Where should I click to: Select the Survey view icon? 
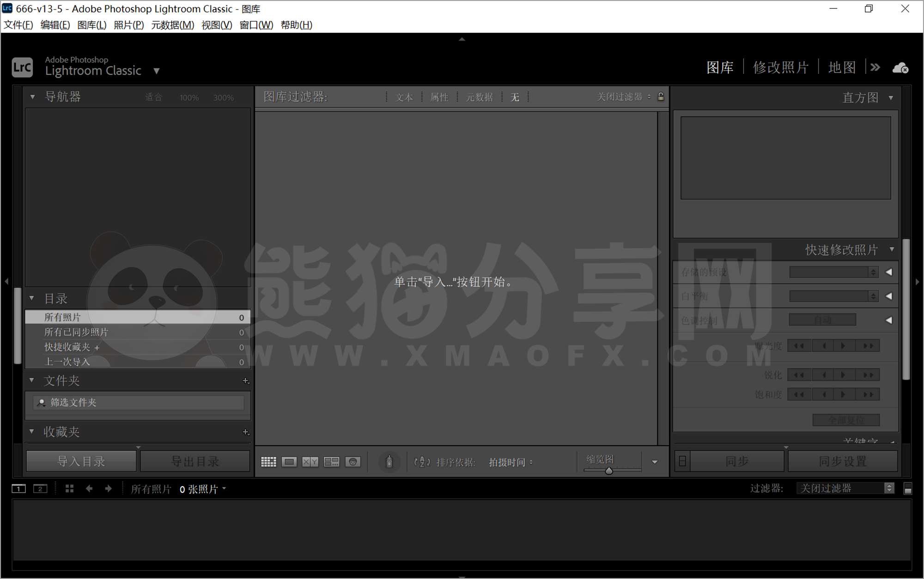(332, 461)
